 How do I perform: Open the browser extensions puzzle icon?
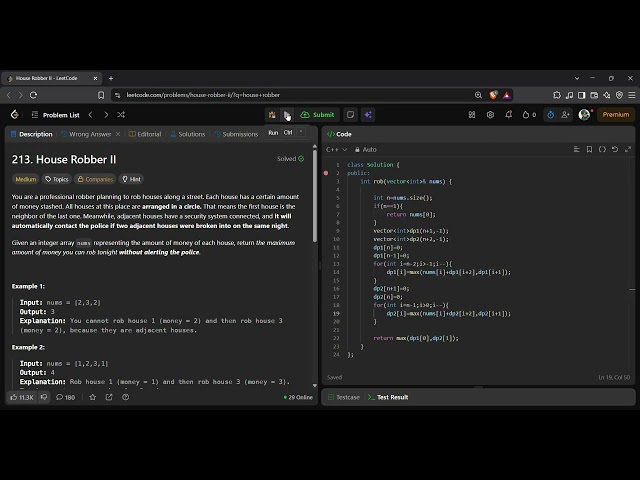tap(557, 95)
